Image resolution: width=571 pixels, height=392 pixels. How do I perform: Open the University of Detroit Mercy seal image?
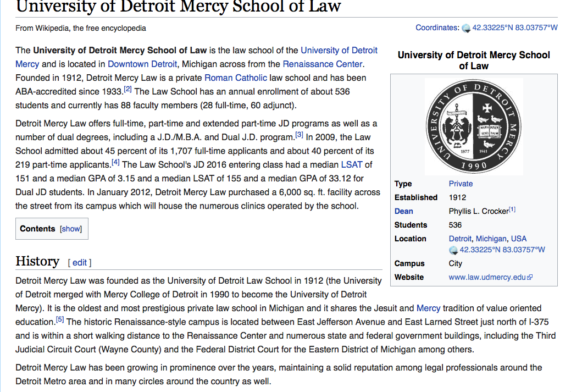pyautogui.click(x=474, y=126)
